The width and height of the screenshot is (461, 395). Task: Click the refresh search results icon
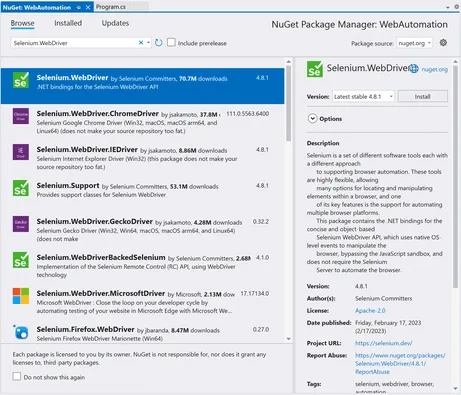click(x=159, y=43)
